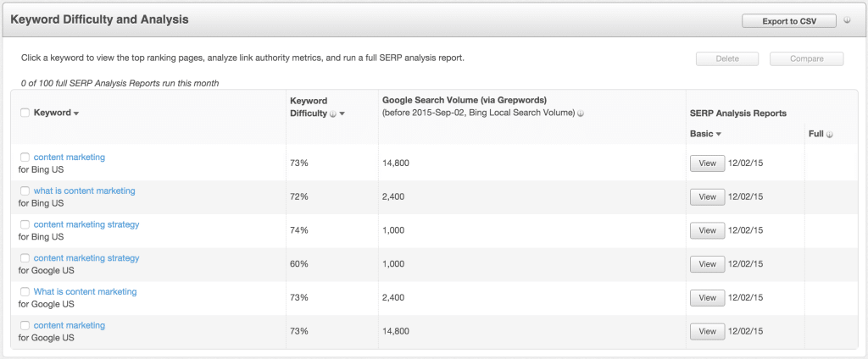868x359 pixels.
Task: Click the Delete button
Action: click(x=726, y=58)
